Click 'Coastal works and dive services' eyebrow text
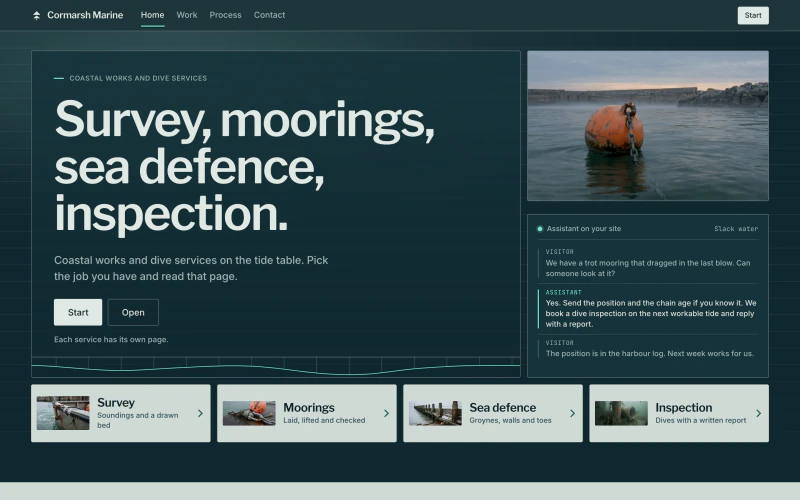 [138, 78]
